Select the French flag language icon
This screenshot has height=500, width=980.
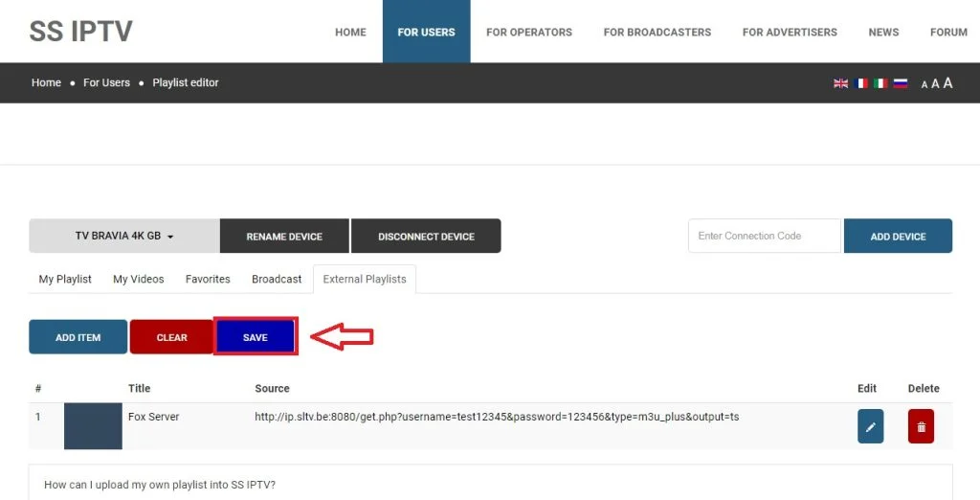coord(861,83)
